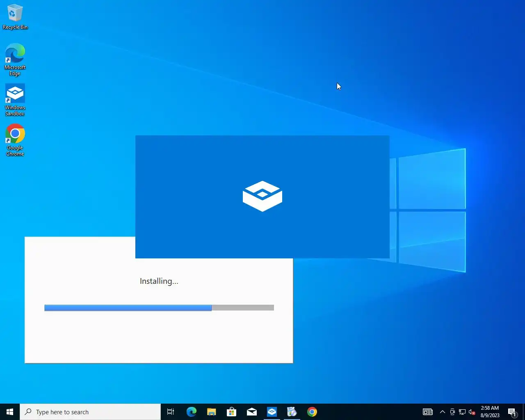Open News and interests in the taskbar
The width and height of the screenshot is (525, 420).
pyautogui.click(x=427, y=412)
